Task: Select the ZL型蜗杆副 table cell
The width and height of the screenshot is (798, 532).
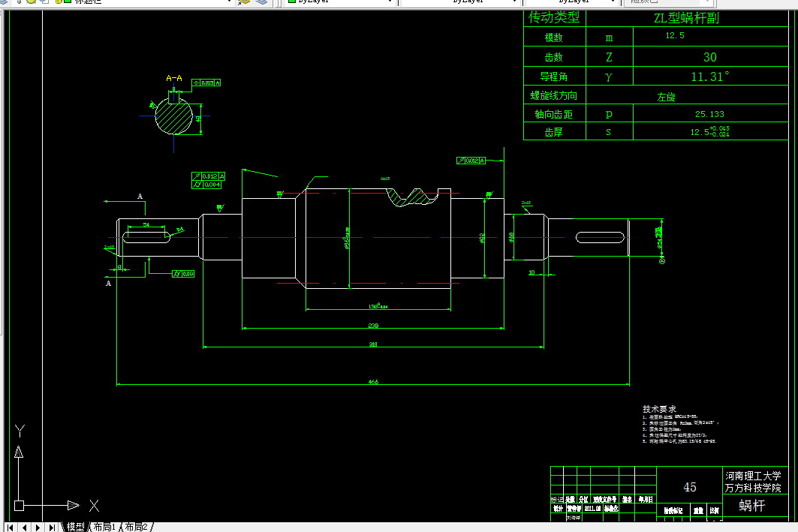Action: click(687, 18)
